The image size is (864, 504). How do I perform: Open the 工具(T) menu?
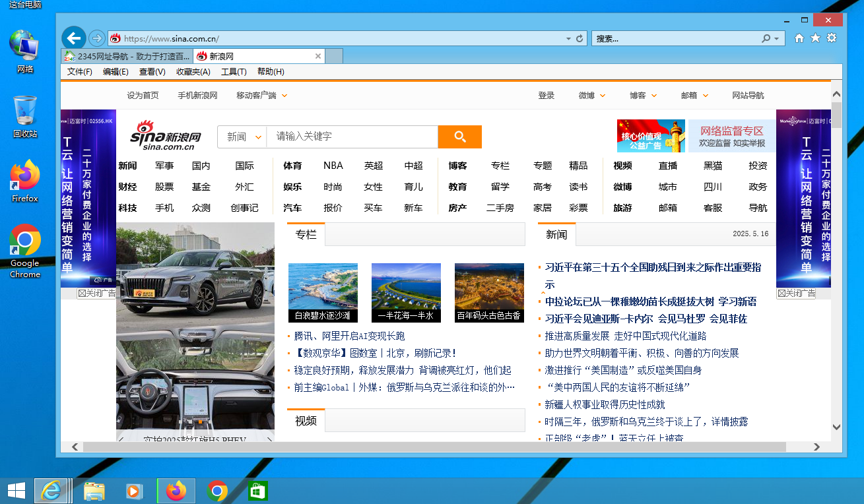click(234, 72)
